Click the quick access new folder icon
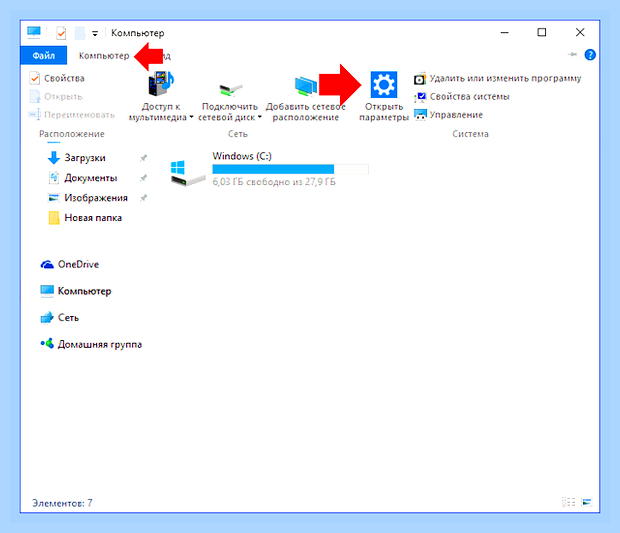The height and width of the screenshot is (533, 620). tap(80, 33)
